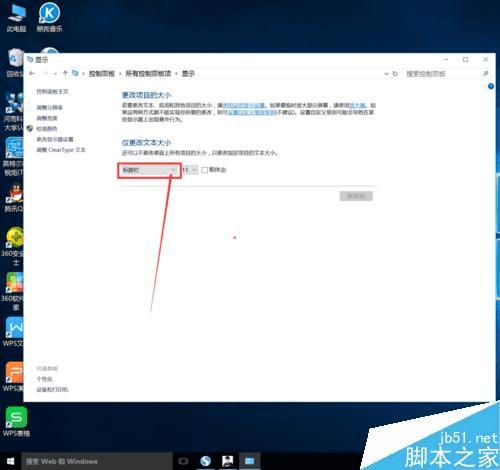Open the 标题栏 item dropdown
This screenshot has width=500, height=470.
(149, 170)
